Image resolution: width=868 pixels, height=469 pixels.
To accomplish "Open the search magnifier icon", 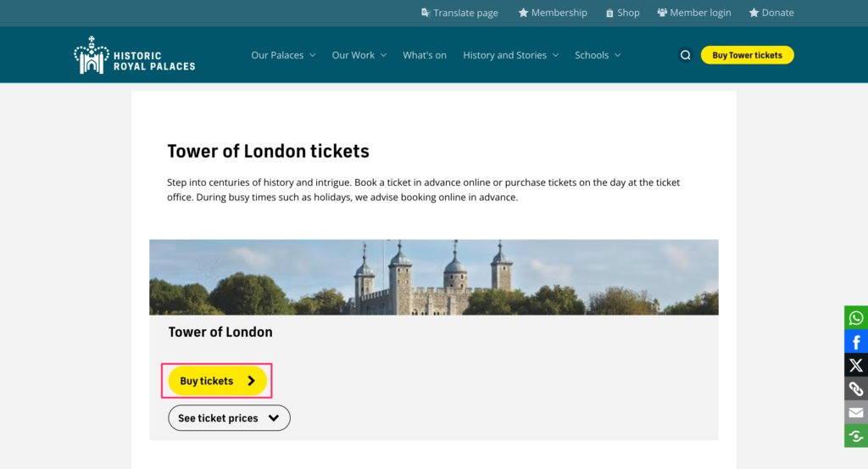I will pyautogui.click(x=685, y=55).
